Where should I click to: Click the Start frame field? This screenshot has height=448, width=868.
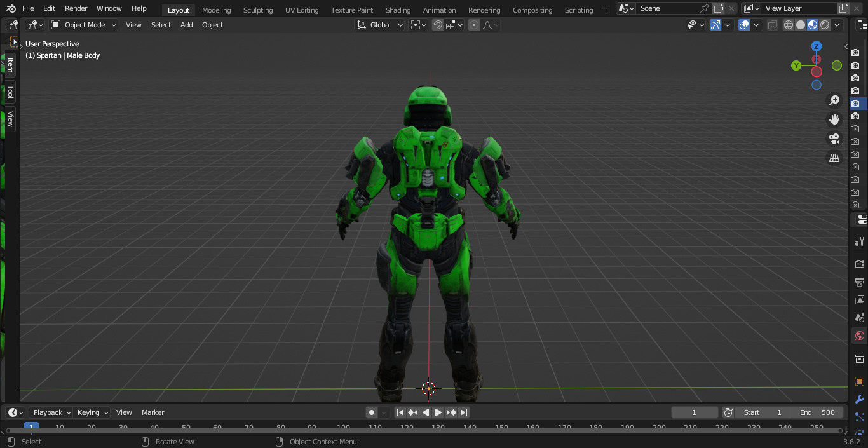762,412
